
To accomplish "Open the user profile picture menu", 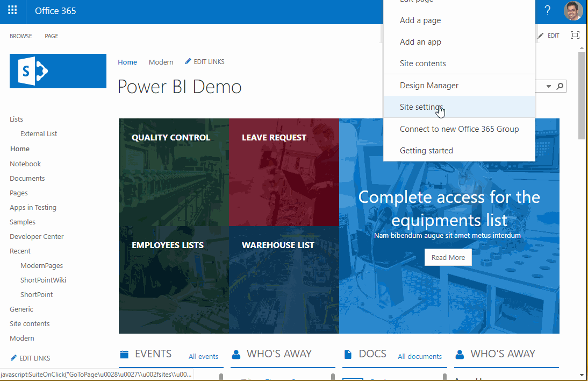I will 573,11.
